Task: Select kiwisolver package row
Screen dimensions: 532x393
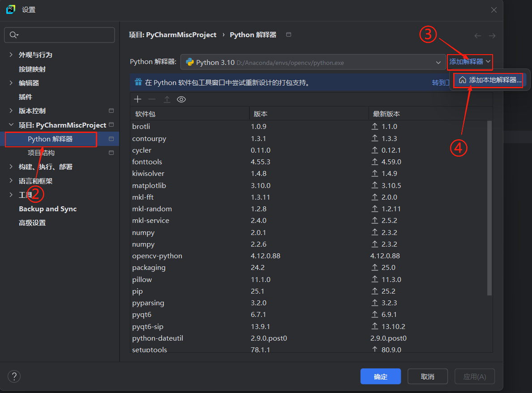Action: (309, 173)
